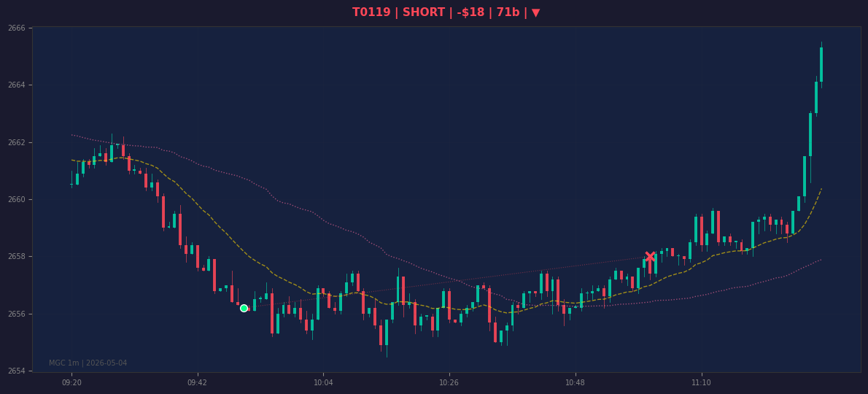
Task: Click the 2658 price axis label
Action: 17,257
